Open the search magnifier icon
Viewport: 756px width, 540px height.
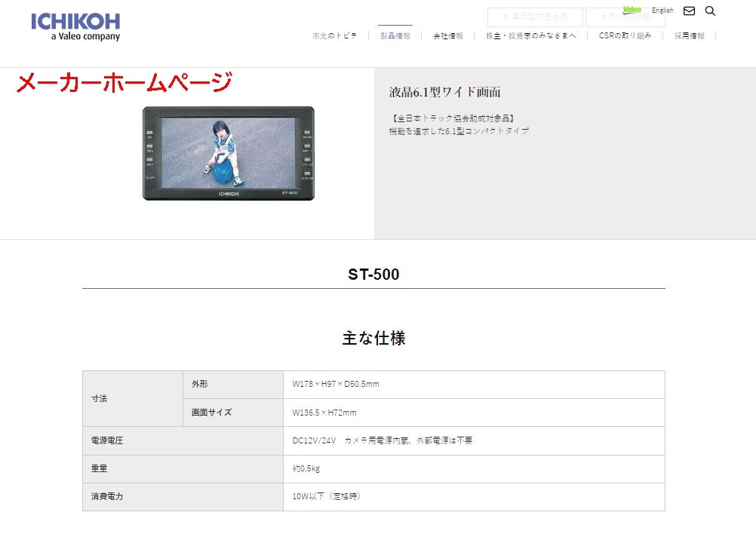click(x=710, y=11)
